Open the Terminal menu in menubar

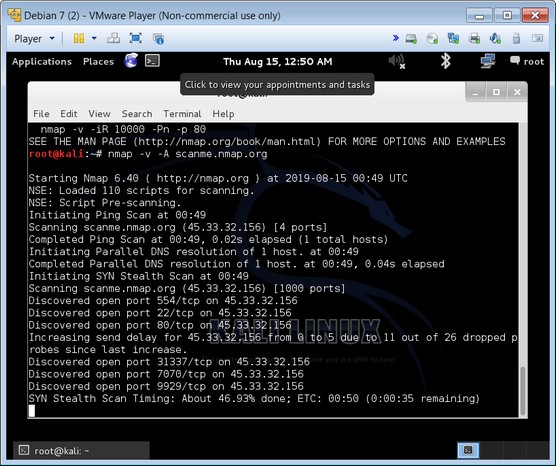tap(182, 114)
